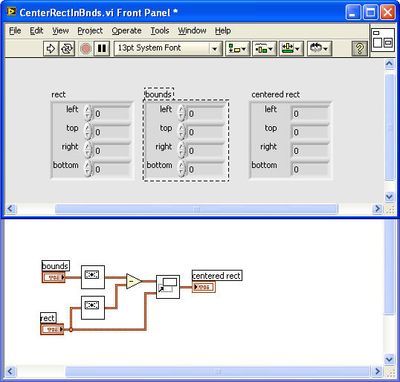Click the front panel horizontal scrollbar

196,209
